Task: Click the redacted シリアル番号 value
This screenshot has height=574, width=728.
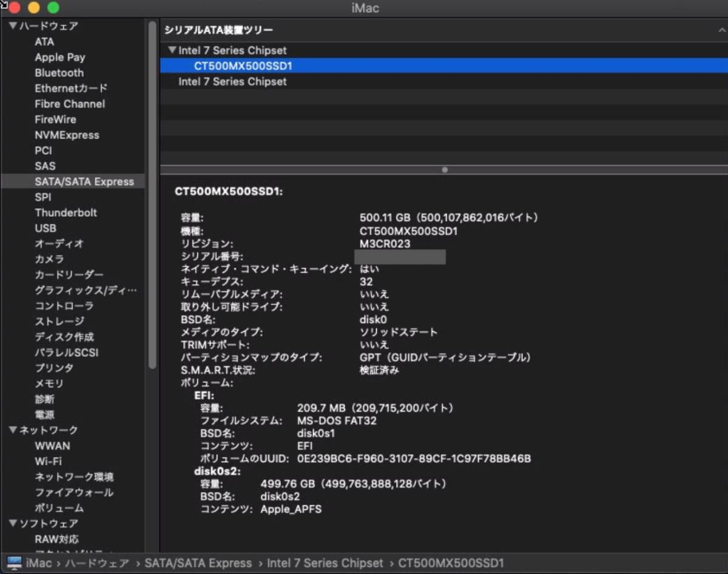Action: coord(400,257)
